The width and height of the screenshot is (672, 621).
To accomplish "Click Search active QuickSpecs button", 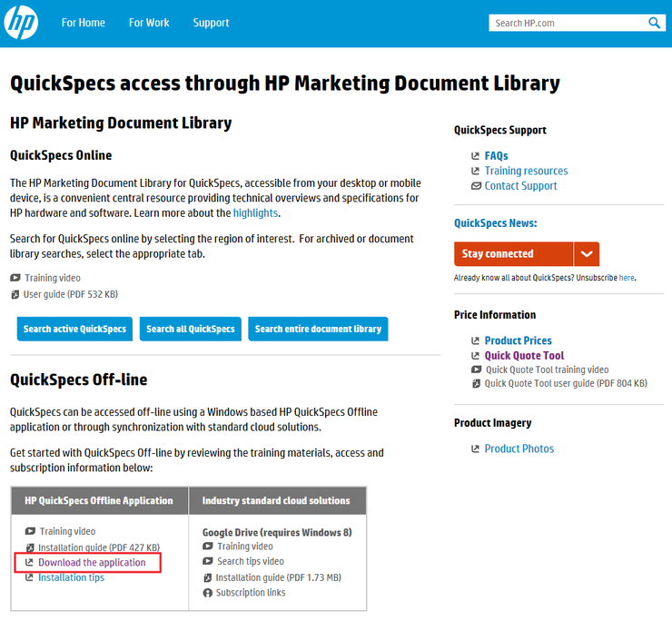I will [74, 329].
